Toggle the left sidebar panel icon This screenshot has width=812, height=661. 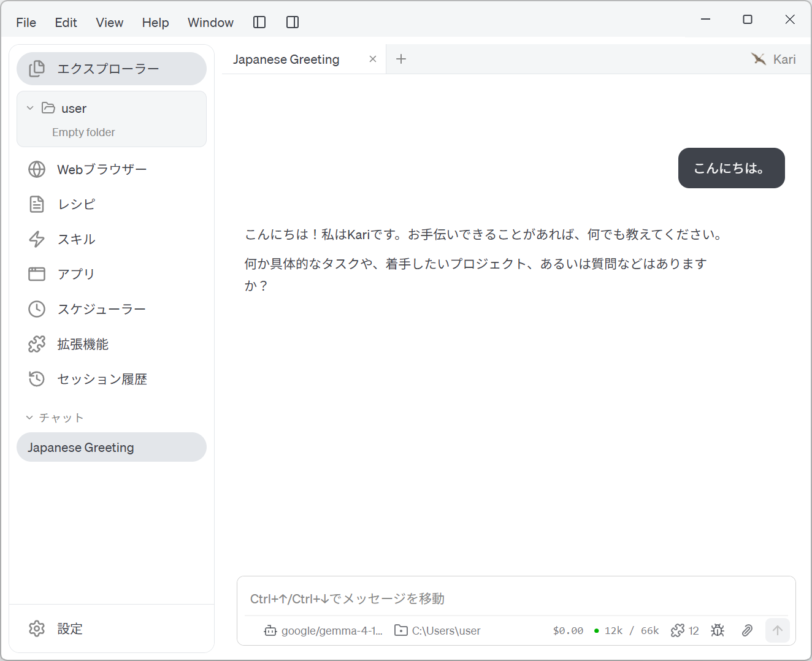(259, 23)
